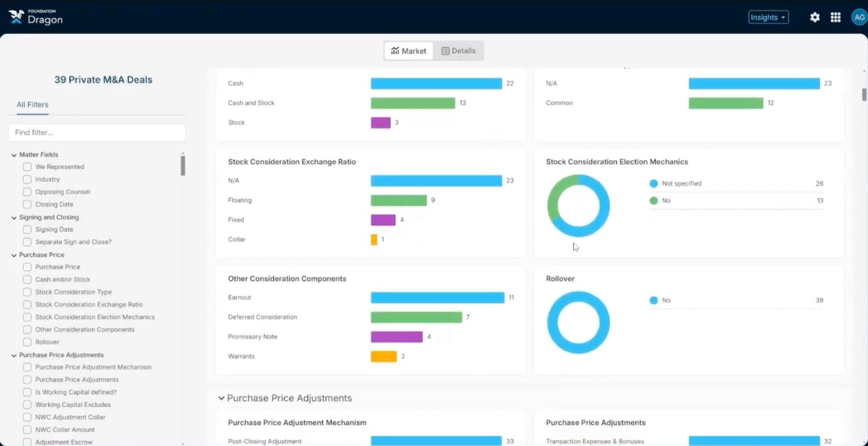The image size is (868, 446).
Task: Select the All Filters tab
Action: [32, 104]
